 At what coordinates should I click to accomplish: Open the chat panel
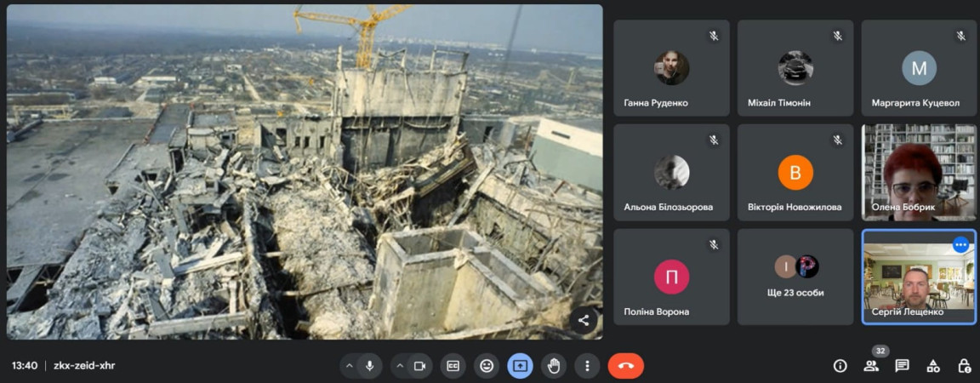(902, 366)
